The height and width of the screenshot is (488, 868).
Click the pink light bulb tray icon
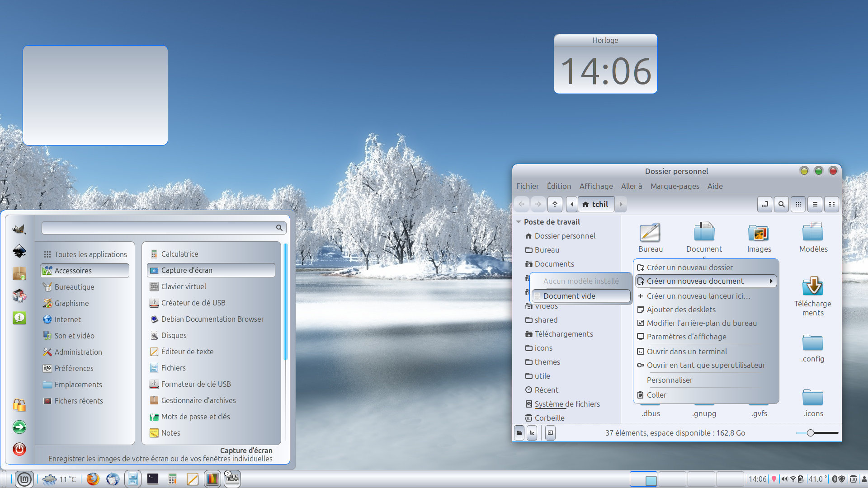pos(774,479)
